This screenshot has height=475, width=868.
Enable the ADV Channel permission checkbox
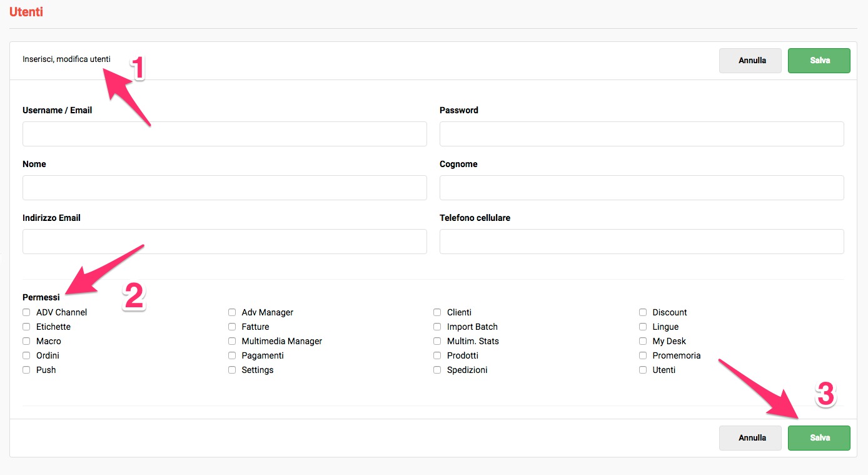pos(26,312)
